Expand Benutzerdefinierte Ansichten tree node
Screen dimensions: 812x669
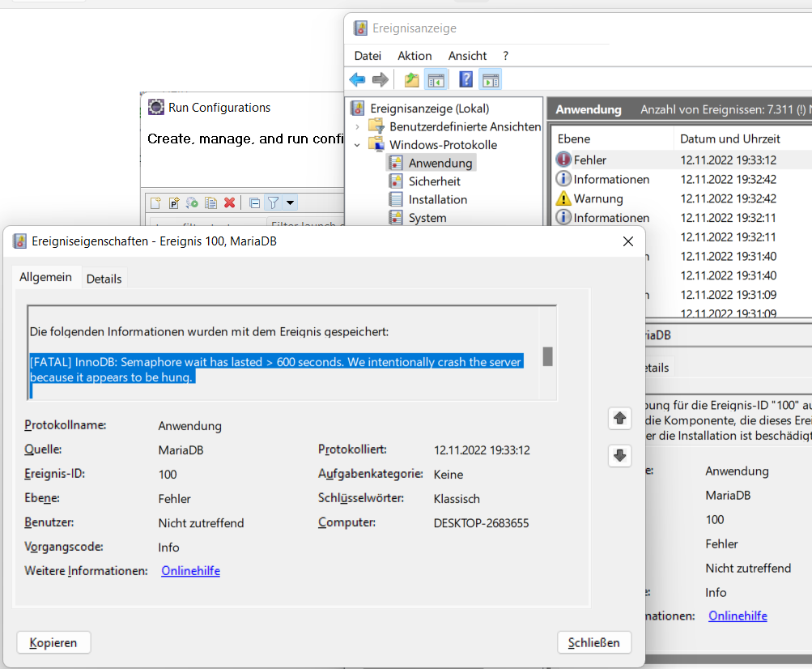(357, 126)
